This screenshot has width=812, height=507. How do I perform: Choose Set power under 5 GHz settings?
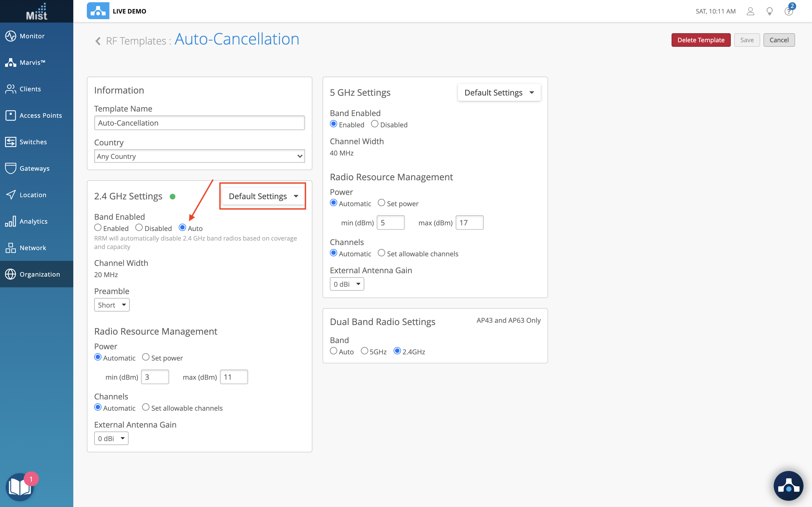(381, 203)
